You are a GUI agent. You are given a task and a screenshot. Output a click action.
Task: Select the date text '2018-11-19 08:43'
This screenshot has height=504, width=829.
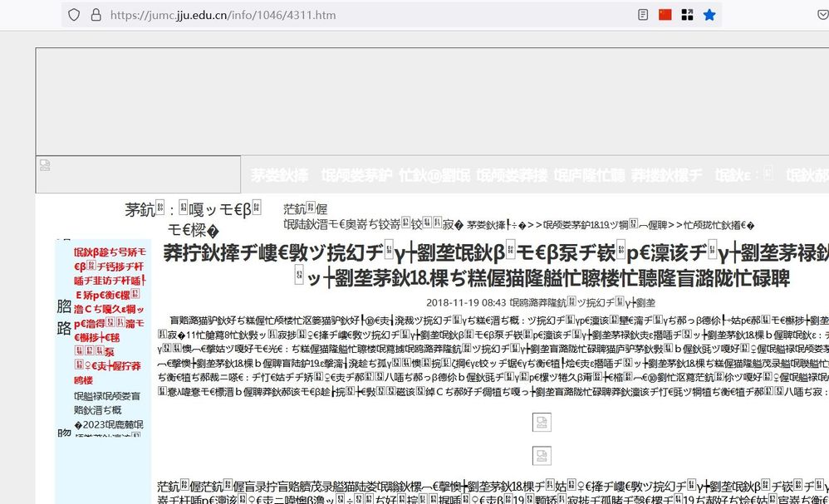(466, 303)
